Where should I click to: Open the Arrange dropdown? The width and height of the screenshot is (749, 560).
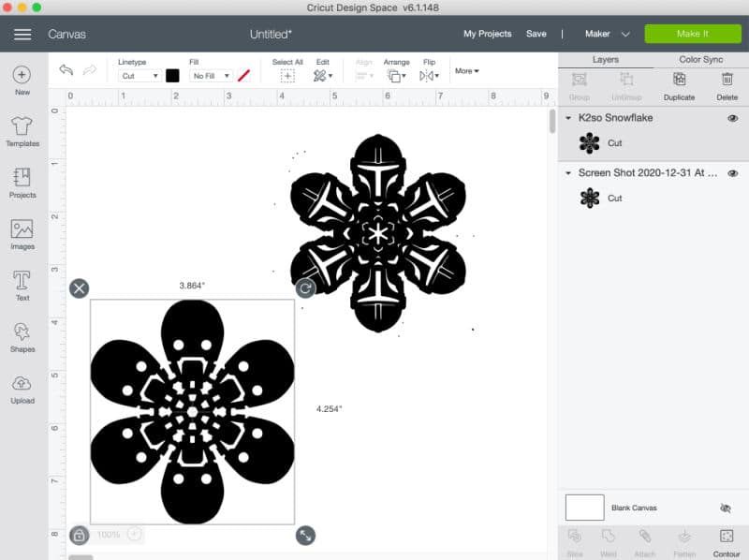tap(396, 76)
